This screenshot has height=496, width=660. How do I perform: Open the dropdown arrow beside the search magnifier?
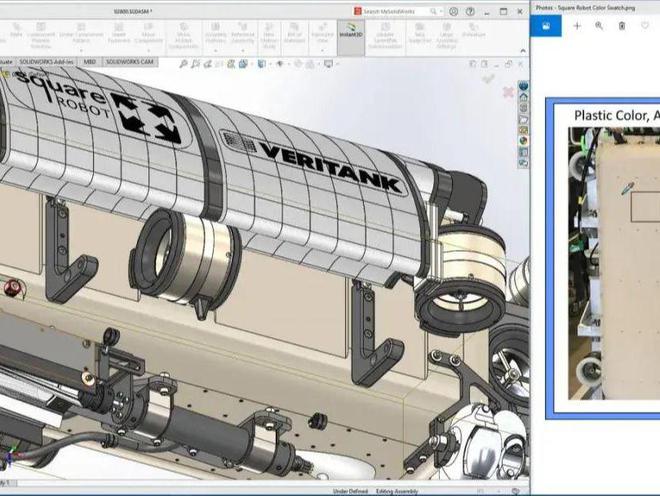pos(441,12)
